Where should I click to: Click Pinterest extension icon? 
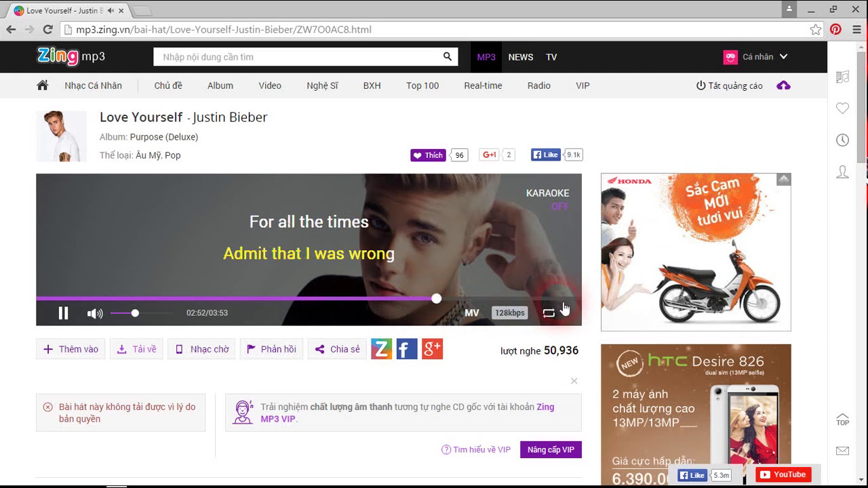coord(835,29)
